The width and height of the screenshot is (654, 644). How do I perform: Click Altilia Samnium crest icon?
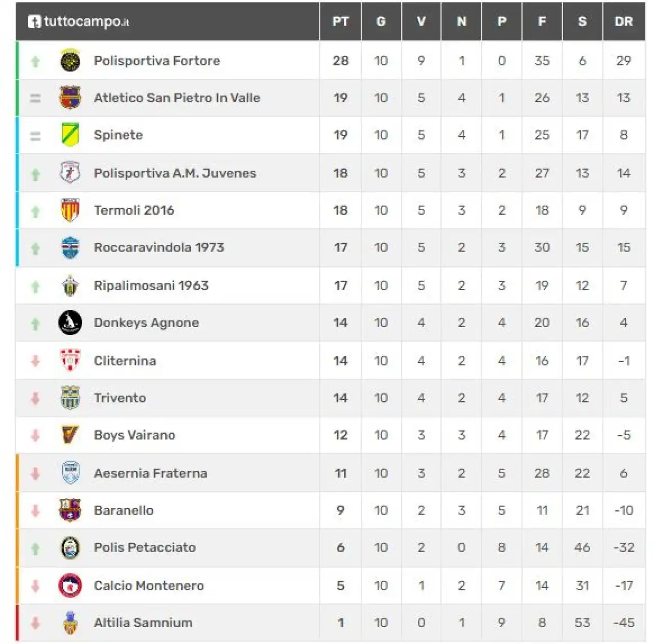(x=70, y=623)
